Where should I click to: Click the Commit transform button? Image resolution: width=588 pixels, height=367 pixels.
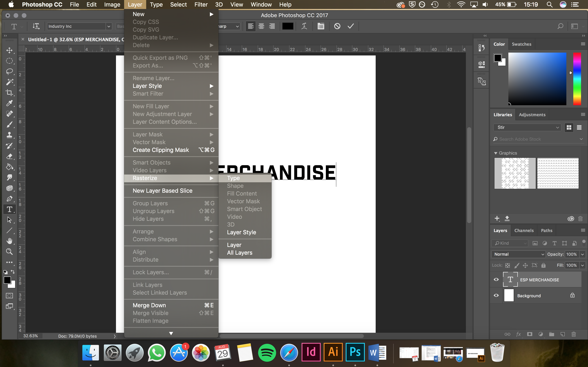tap(351, 26)
